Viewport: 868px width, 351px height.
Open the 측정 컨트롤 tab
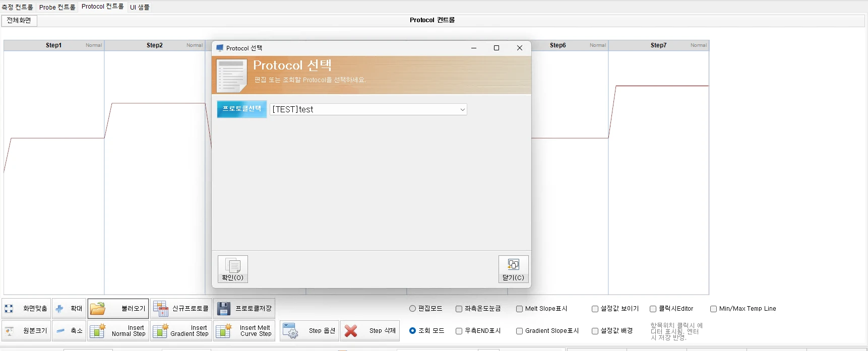pyautogui.click(x=18, y=7)
